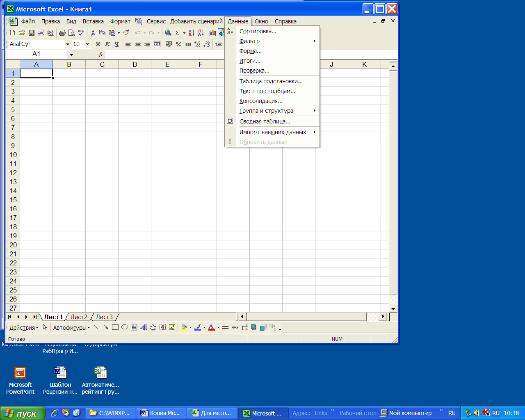Select Сводная таблица menu item
Image resolution: width=525 pixels, height=420 pixels.
click(x=272, y=121)
